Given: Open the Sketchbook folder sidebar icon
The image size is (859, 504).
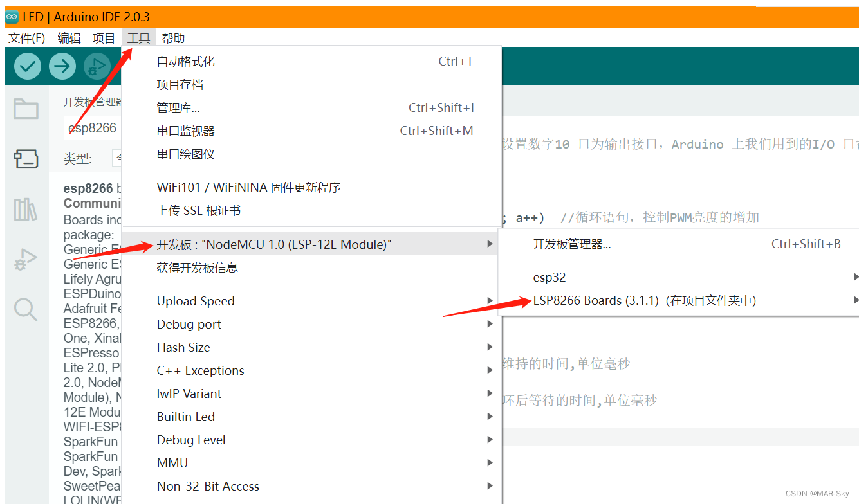Looking at the screenshot, I should point(26,109).
